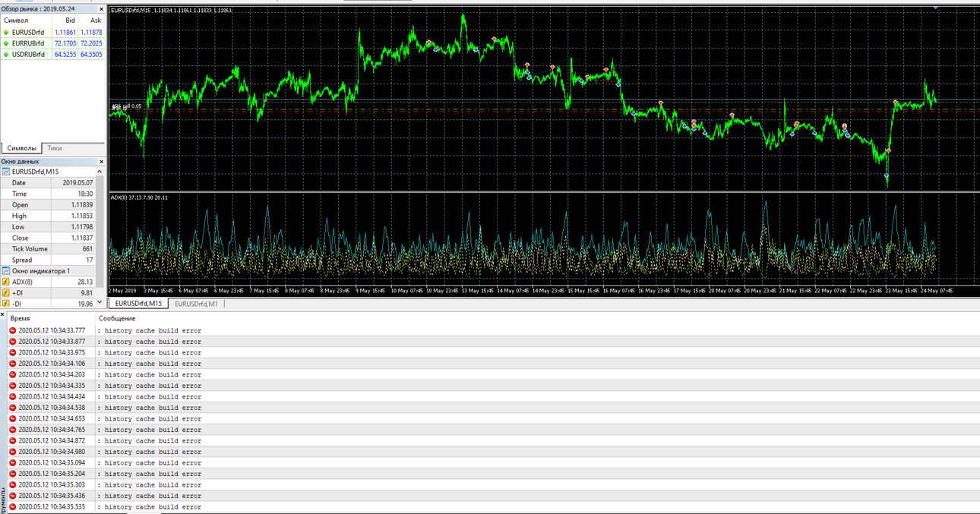Image resolution: width=980 pixels, height=514 pixels.
Task: Click the EURUSDrfd bid value 1.11861
Action: point(65,33)
